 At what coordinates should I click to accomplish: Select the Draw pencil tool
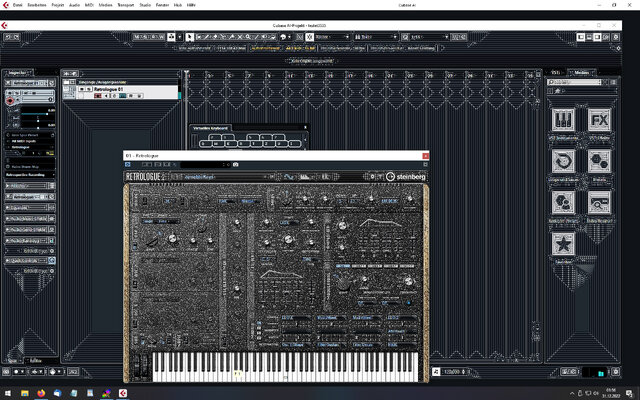tap(207, 37)
